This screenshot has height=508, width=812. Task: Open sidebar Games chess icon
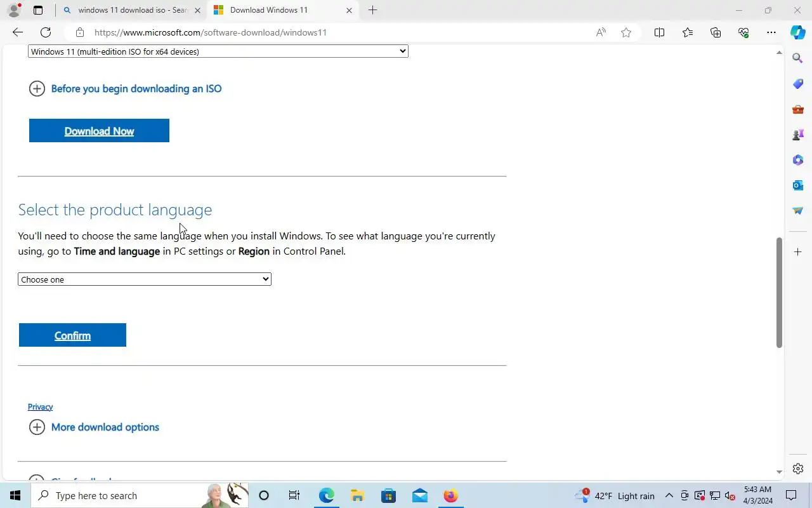[x=798, y=135]
